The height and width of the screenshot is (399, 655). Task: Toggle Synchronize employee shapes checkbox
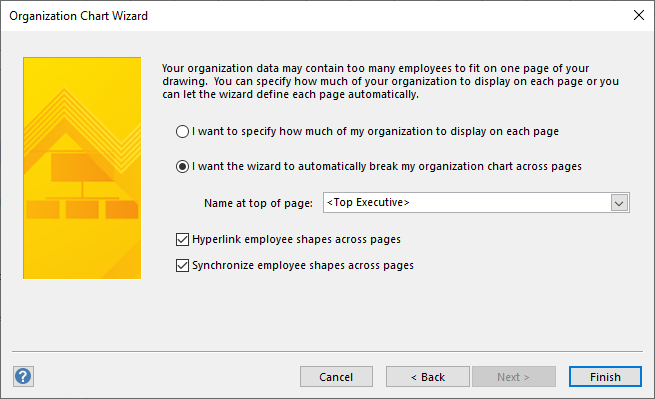click(x=182, y=265)
